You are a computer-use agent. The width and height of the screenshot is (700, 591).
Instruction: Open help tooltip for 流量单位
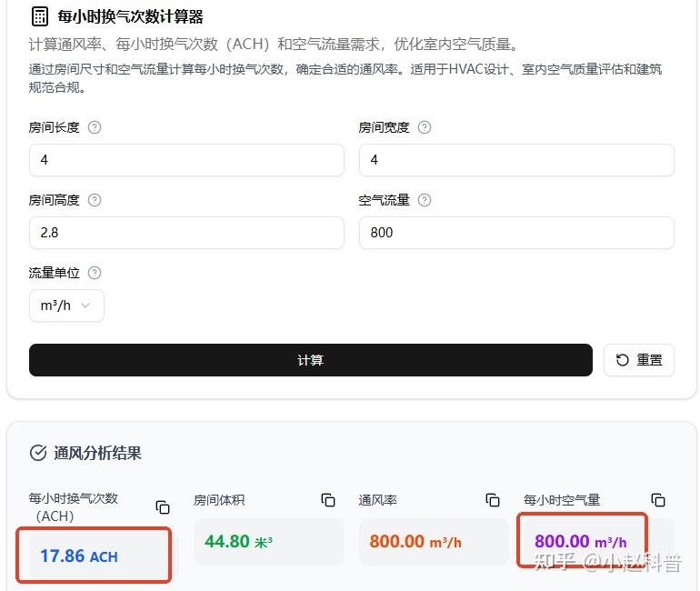click(95, 273)
